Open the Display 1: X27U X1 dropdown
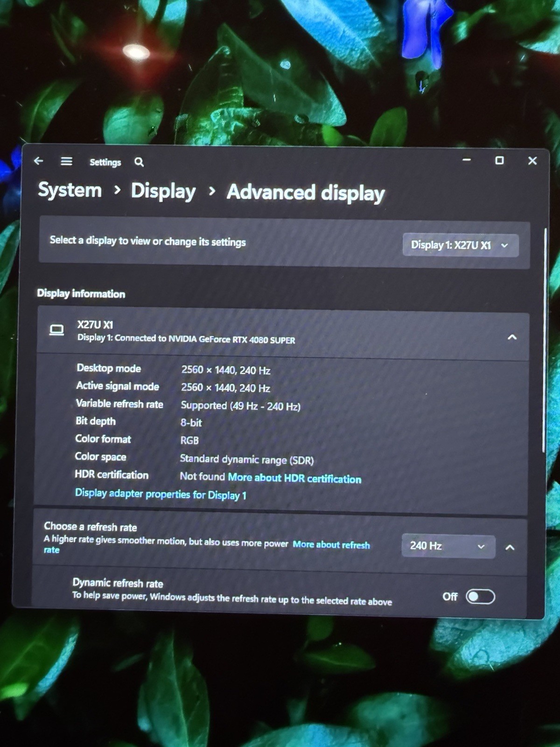The height and width of the screenshot is (747, 560). (x=461, y=245)
